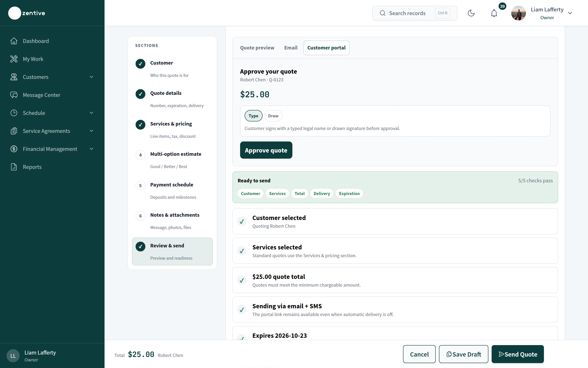This screenshot has width=588, height=368.
Task: Click the Cancel button
Action: pos(419,354)
